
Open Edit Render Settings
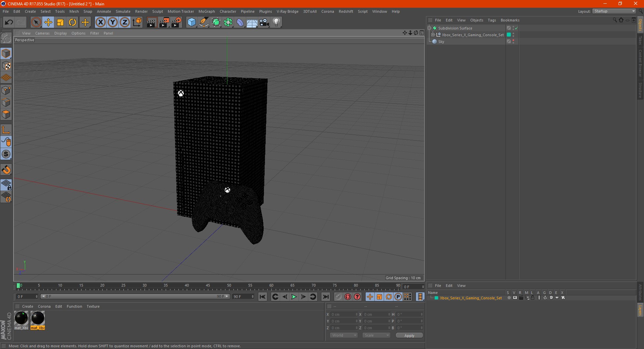point(176,22)
